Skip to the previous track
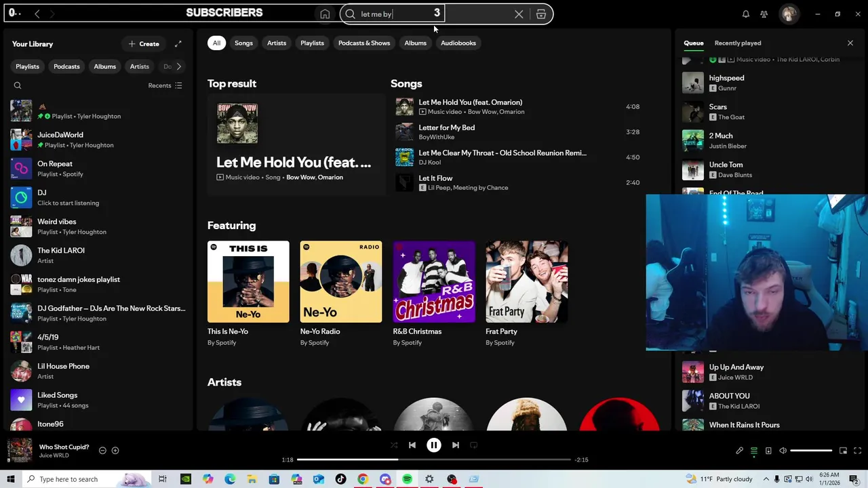 pyautogui.click(x=412, y=445)
